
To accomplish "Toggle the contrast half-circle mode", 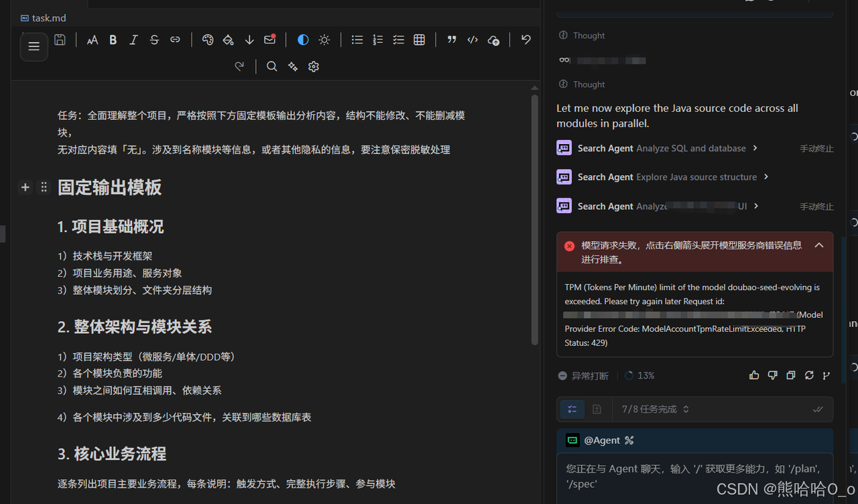I will click(303, 40).
